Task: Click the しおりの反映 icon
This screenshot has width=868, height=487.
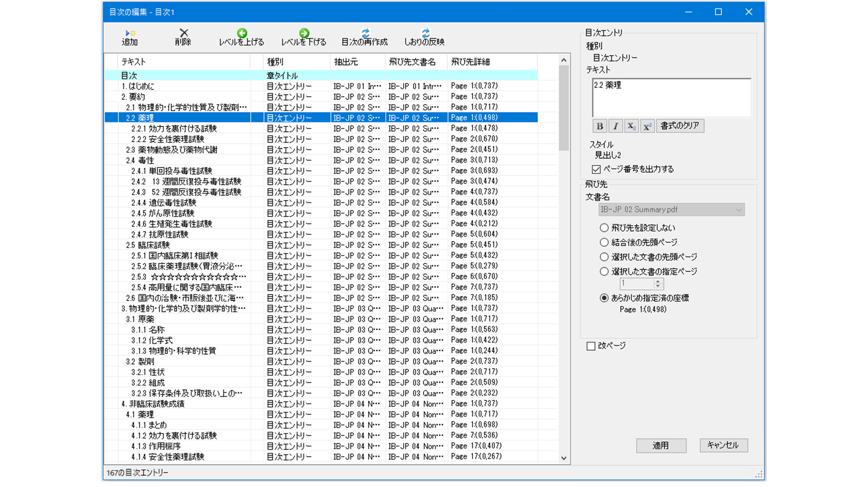Action: point(425,33)
